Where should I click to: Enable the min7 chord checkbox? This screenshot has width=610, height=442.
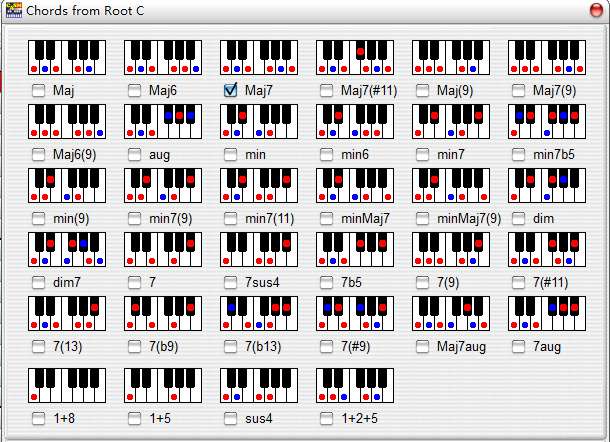coord(423,155)
